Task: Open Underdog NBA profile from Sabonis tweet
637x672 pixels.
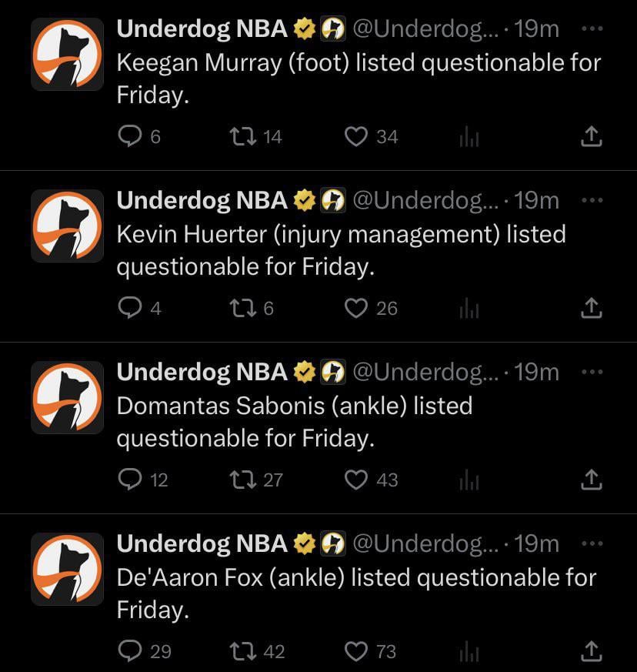Action: 202,372
